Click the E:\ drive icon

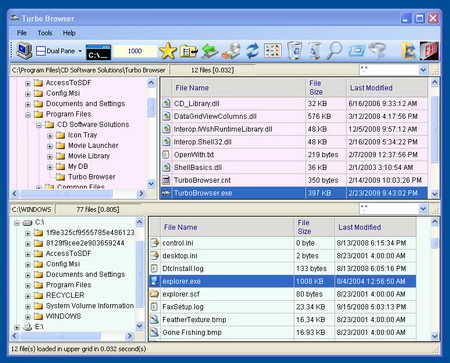[28, 327]
